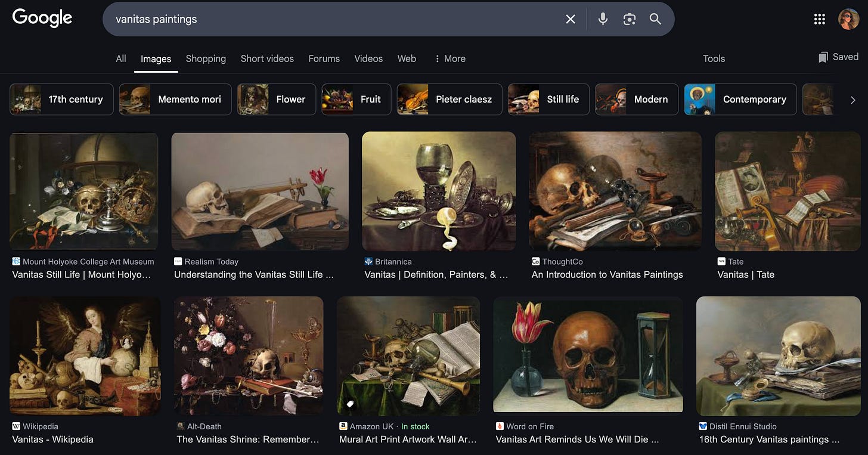Screen dimensions: 868x455
Task: Click the magnifying glass search icon
Action: (x=655, y=19)
